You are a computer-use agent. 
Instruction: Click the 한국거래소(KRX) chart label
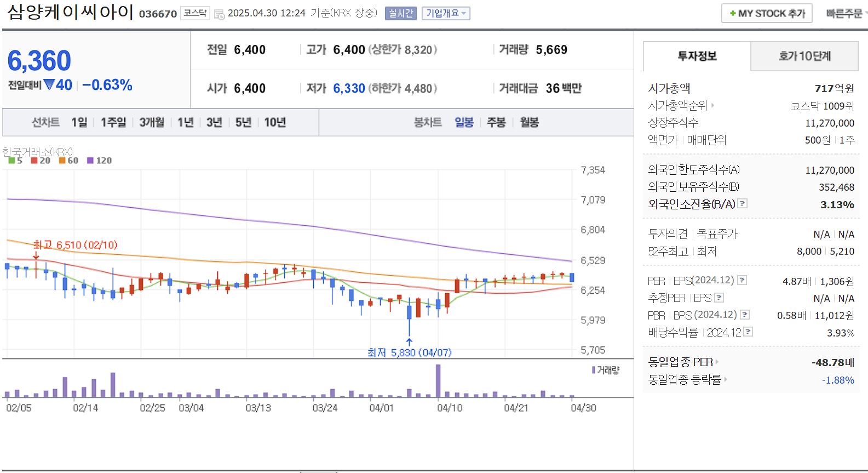click(37, 151)
